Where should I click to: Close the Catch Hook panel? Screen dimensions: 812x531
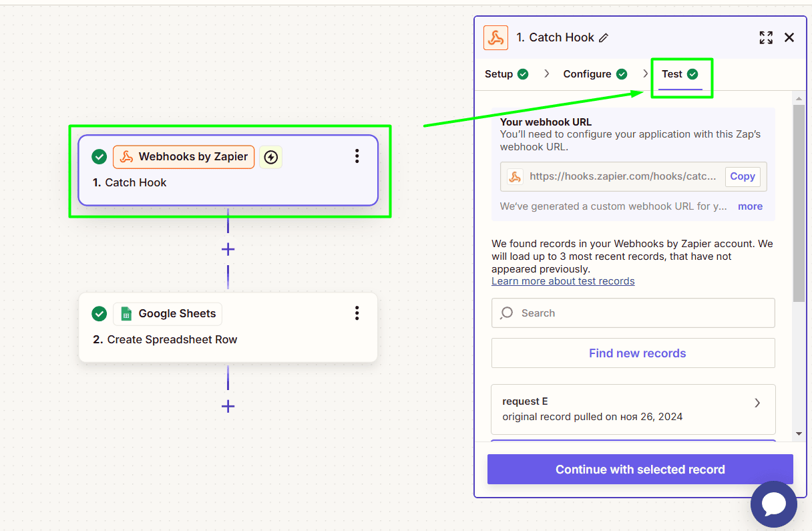coord(789,37)
